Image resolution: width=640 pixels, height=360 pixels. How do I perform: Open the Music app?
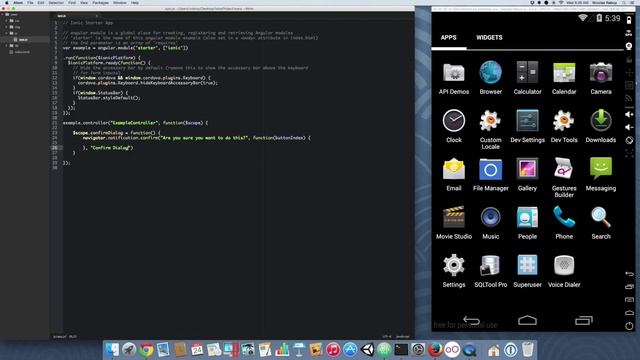point(490,223)
